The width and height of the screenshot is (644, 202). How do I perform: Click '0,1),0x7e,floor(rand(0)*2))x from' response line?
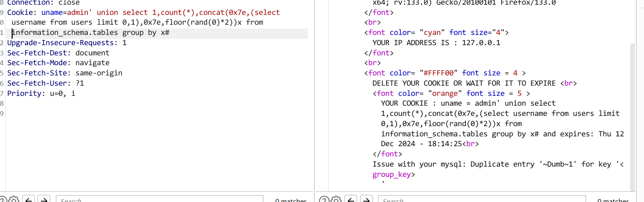tap(451, 124)
